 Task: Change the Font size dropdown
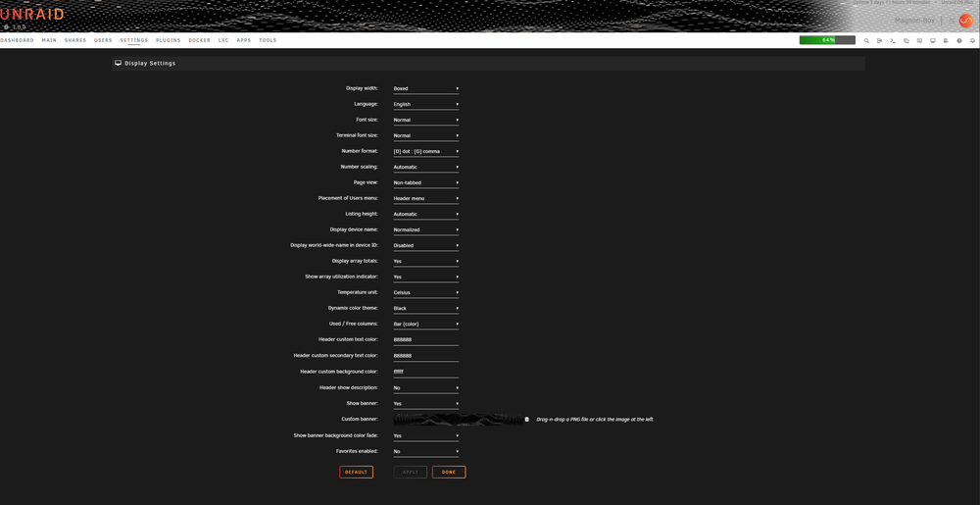(x=425, y=120)
